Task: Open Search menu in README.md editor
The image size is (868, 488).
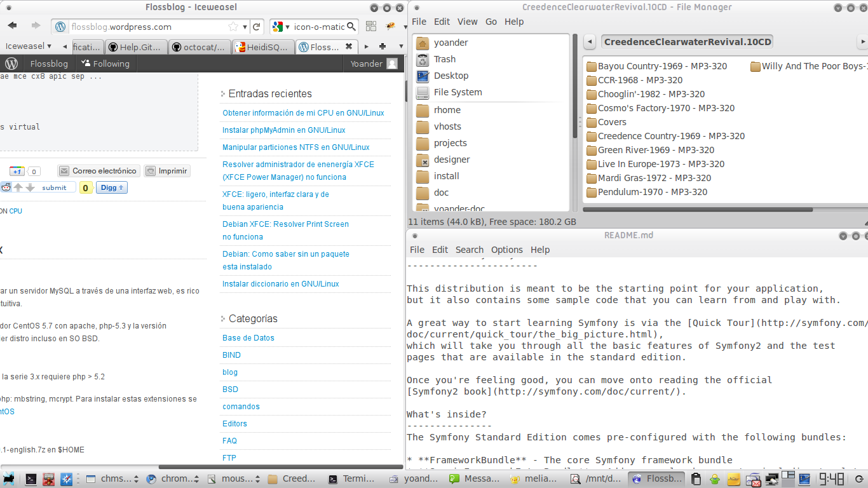Action: point(470,250)
